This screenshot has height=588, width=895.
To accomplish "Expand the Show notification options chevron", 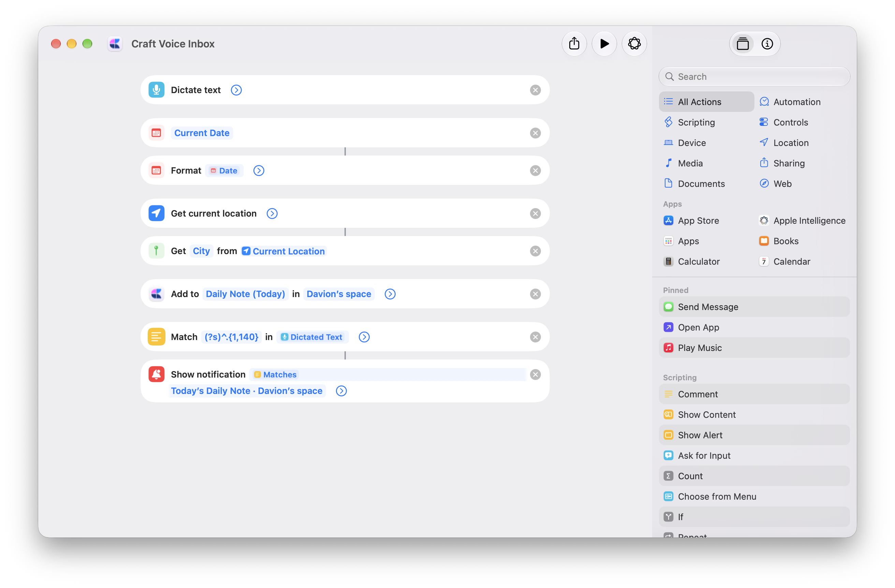I will tap(341, 391).
